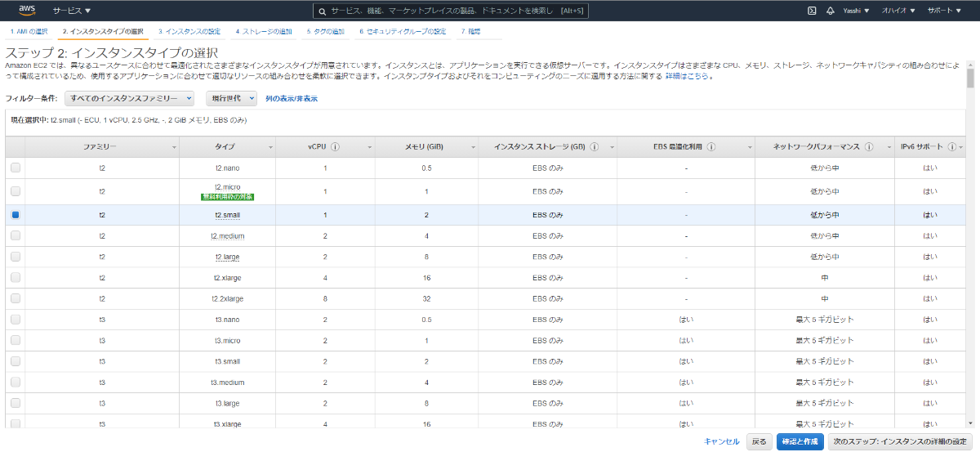
Task: Select the t2.xlarge checkbox
Action: [16, 277]
